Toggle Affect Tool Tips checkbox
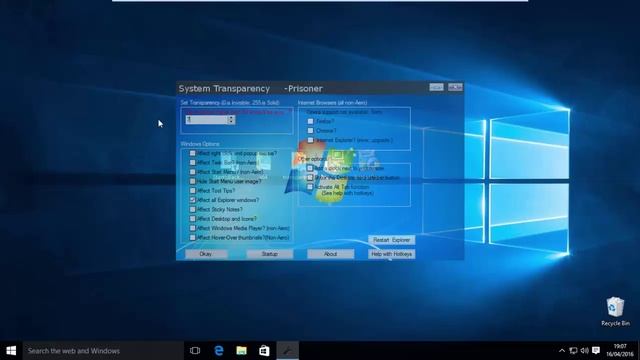 193,191
